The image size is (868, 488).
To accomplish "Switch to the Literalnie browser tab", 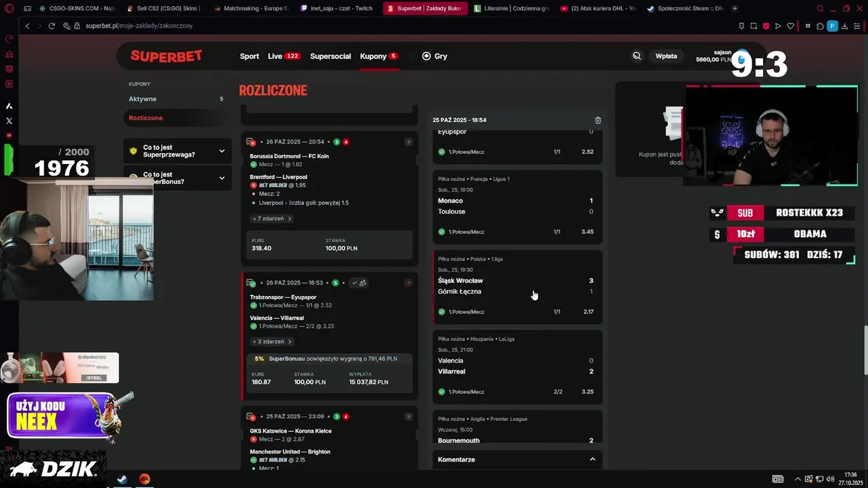I will pyautogui.click(x=512, y=9).
